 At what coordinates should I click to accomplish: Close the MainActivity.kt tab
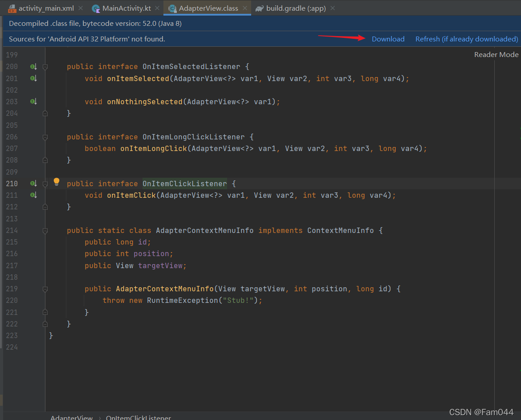coord(157,8)
